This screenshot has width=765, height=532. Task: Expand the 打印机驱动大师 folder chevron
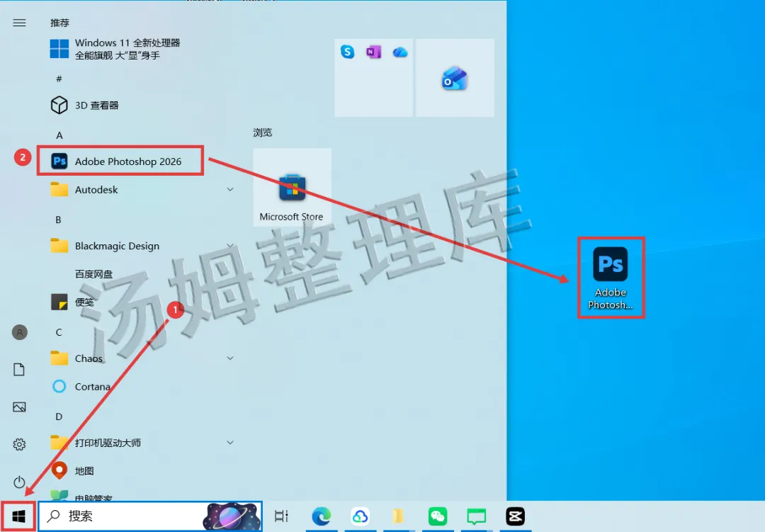pos(230,443)
